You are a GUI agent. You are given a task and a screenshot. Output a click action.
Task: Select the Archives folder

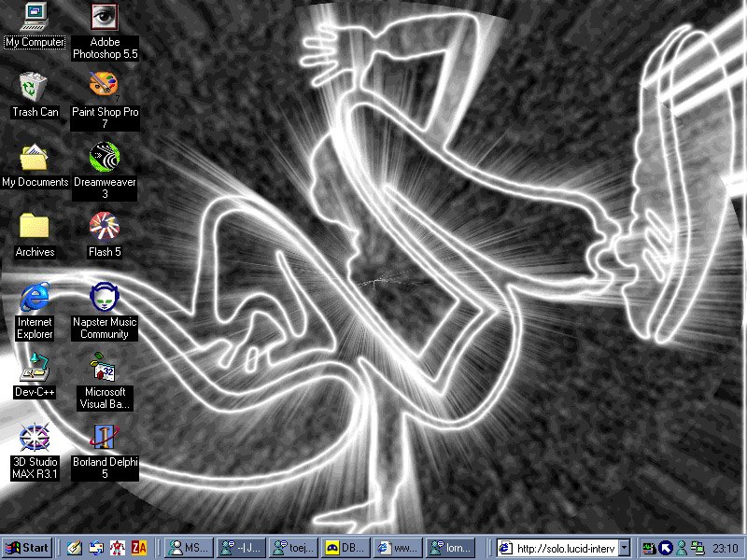[x=35, y=226]
